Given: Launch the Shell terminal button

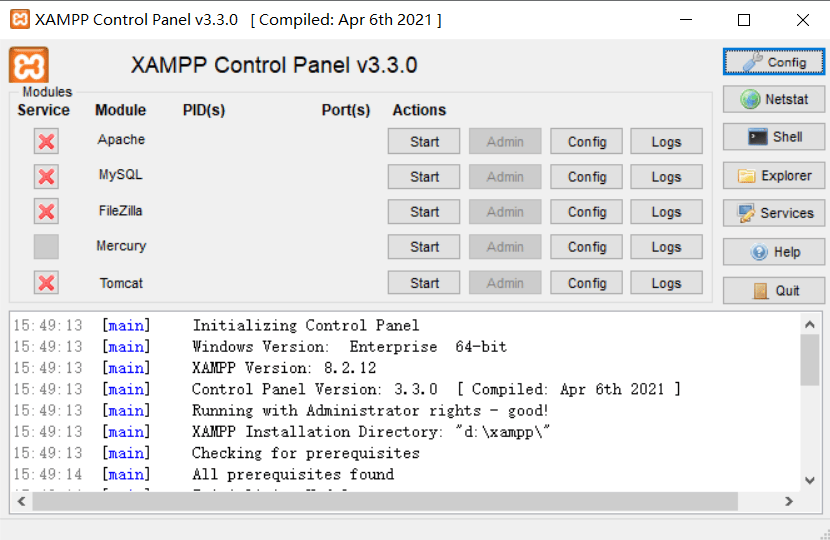Looking at the screenshot, I should (x=774, y=137).
